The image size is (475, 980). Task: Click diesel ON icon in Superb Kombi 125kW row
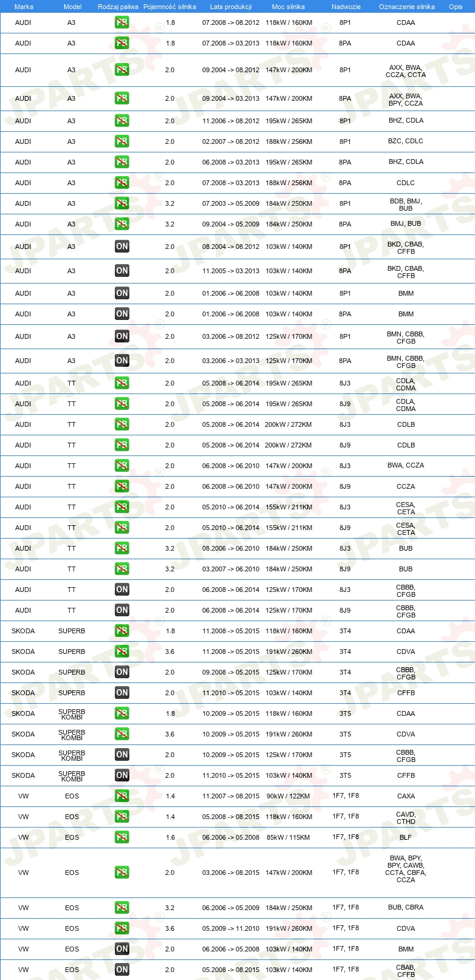pyautogui.click(x=122, y=755)
